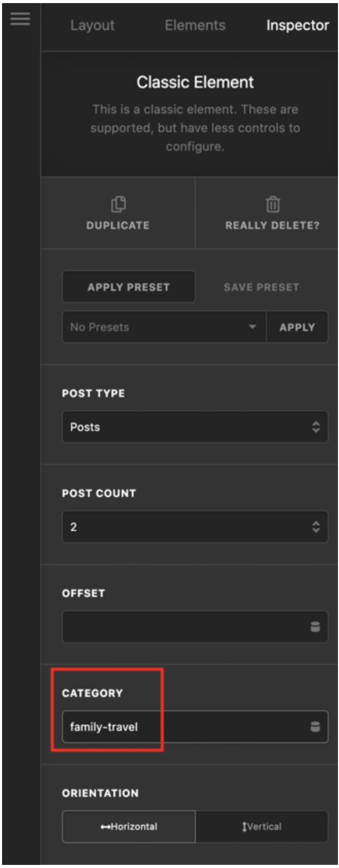Click the vertical arrows orientation icon
This screenshot has height=868, width=339.
pyautogui.click(x=244, y=826)
